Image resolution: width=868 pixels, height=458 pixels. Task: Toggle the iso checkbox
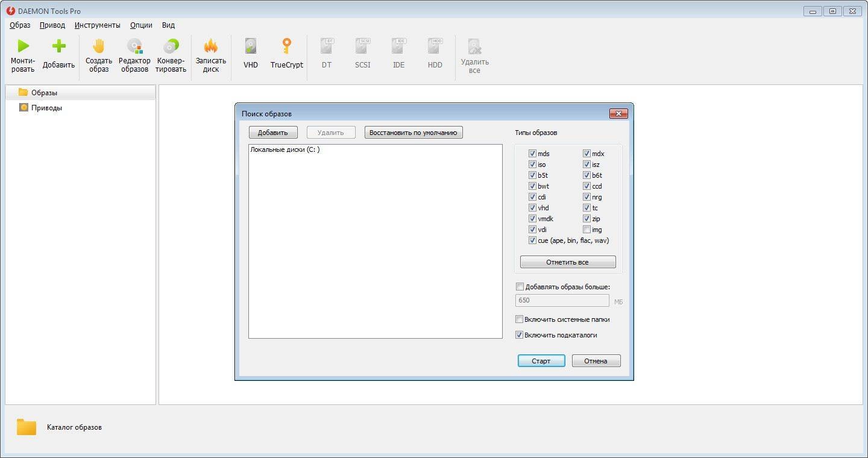tap(532, 165)
